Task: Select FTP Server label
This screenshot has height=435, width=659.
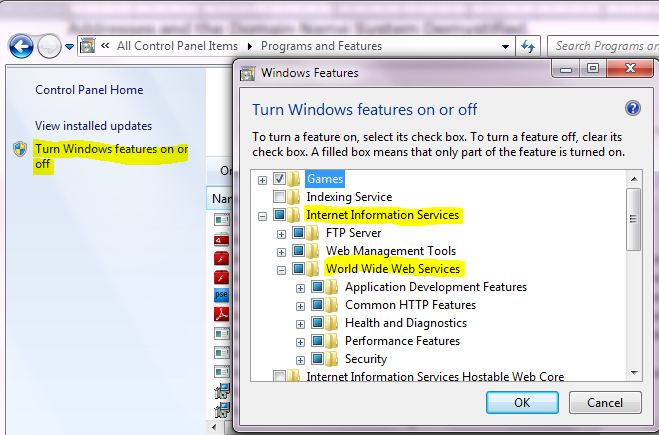Action: [353, 233]
